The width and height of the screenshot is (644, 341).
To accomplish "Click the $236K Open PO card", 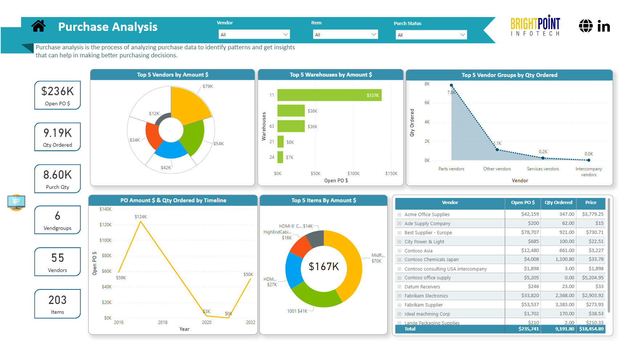I will coord(57,95).
